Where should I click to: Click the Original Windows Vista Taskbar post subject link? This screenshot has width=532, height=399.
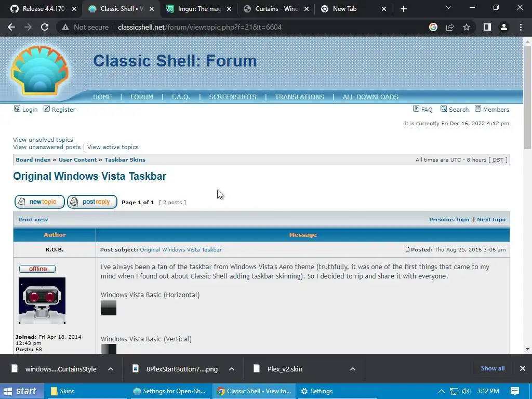click(x=181, y=250)
